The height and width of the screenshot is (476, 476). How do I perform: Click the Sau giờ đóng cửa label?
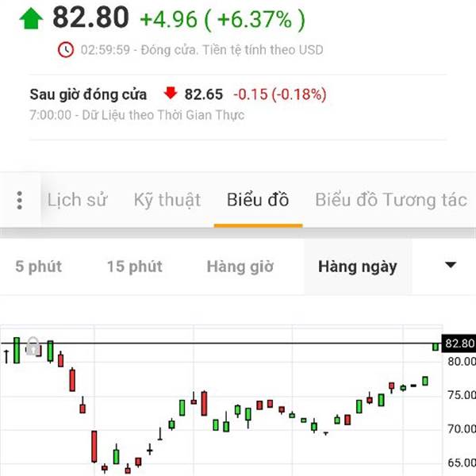(88, 94)
